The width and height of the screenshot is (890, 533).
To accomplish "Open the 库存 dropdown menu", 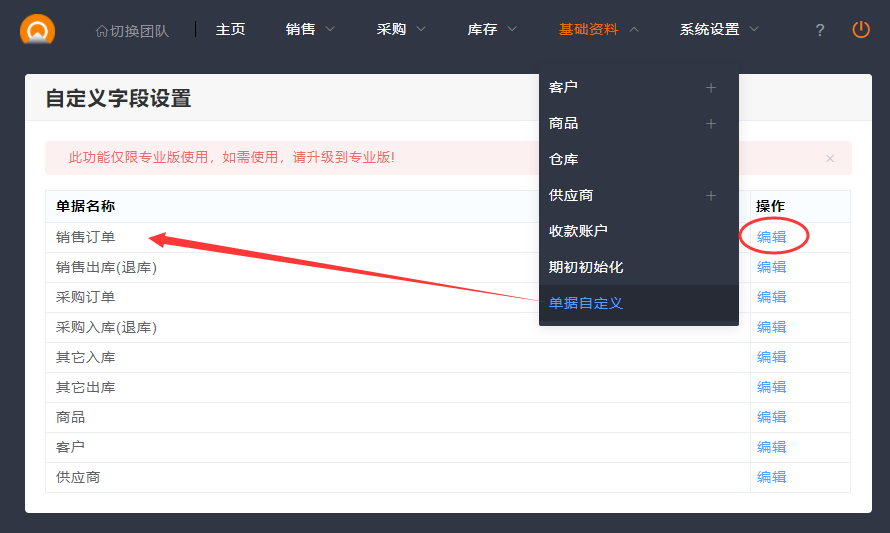I will click(492, 29).
